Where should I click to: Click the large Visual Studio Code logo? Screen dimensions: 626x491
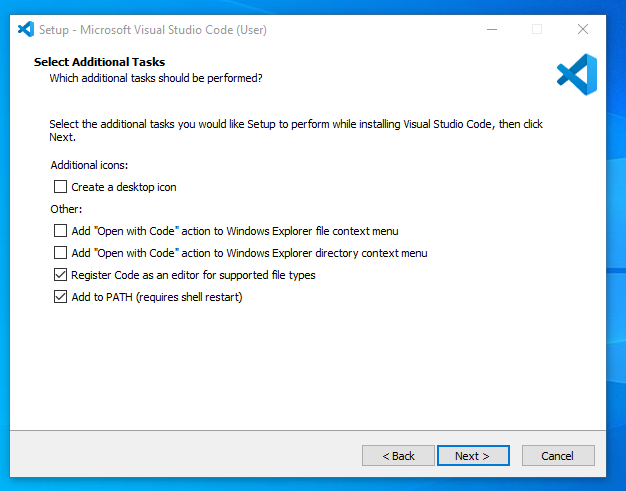[576, 75]
